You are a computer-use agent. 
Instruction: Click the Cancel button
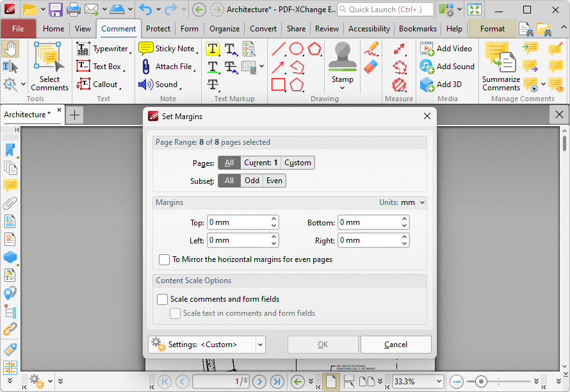click(396, 344)
